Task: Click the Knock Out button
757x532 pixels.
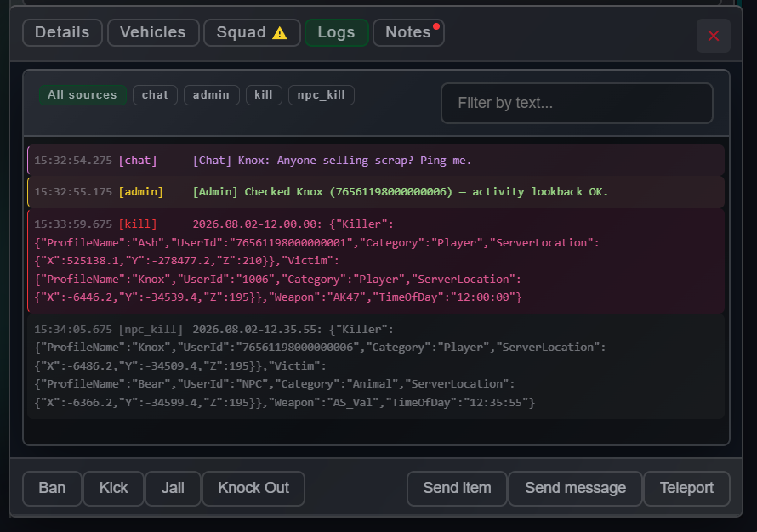Action: (253, 488)
